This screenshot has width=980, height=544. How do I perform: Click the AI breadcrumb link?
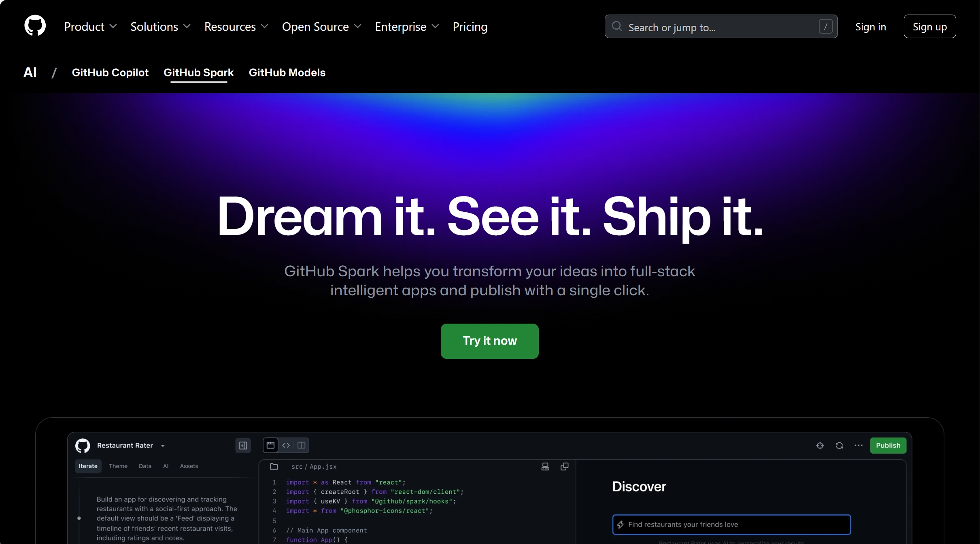[30, 73]
